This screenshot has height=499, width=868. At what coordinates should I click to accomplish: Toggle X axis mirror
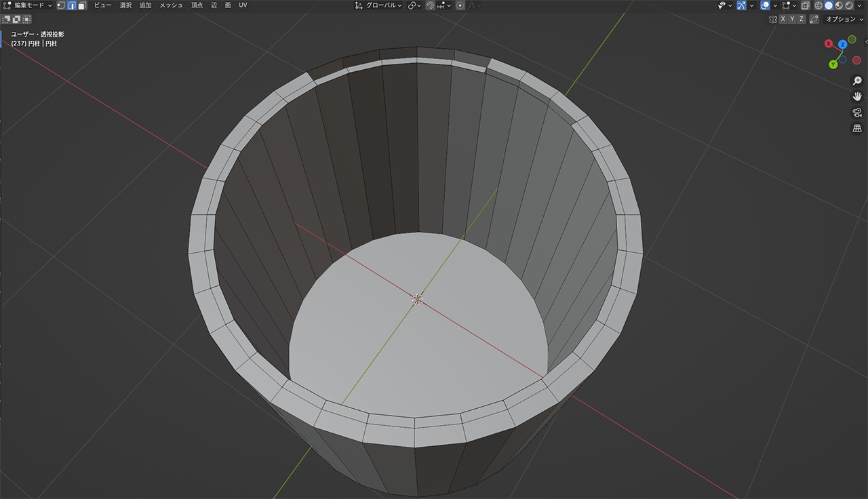click(783, 19)
